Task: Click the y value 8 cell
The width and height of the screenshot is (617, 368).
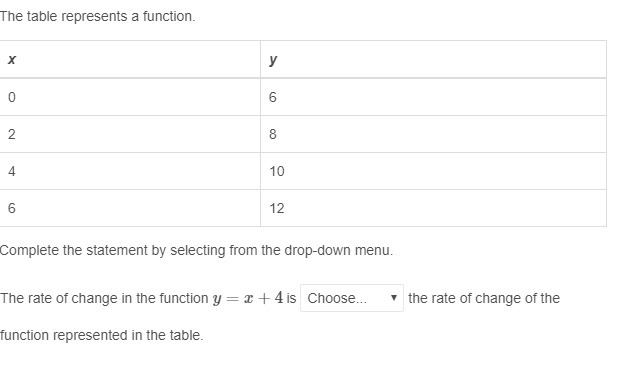Action: click(x=433, y=134)
